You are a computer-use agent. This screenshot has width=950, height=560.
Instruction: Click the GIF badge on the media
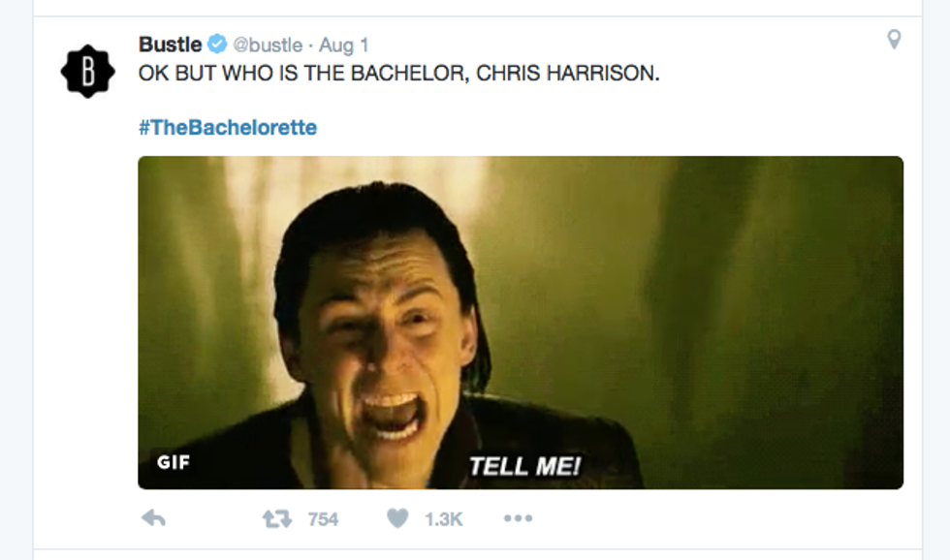174,462
